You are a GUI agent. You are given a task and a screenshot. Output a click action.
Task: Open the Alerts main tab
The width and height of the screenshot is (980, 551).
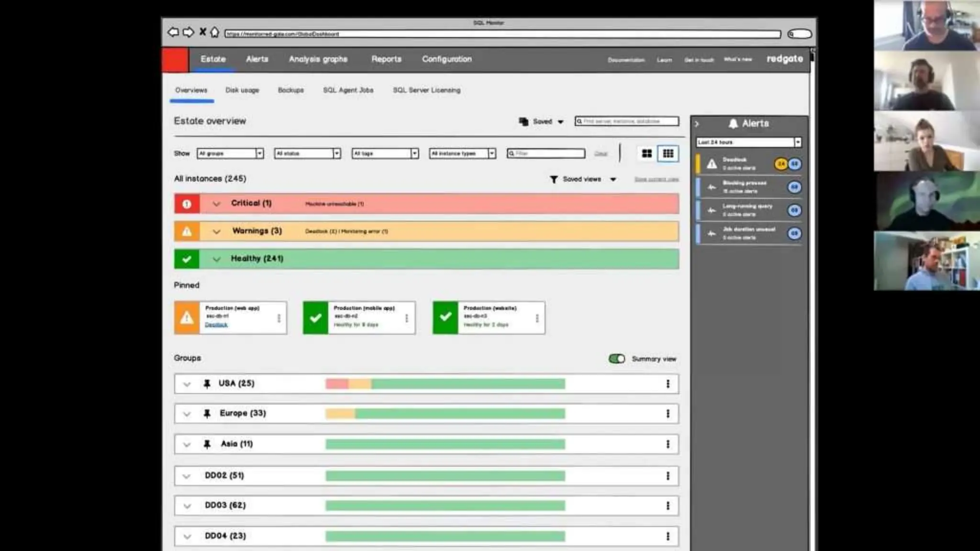pos(257,59)
